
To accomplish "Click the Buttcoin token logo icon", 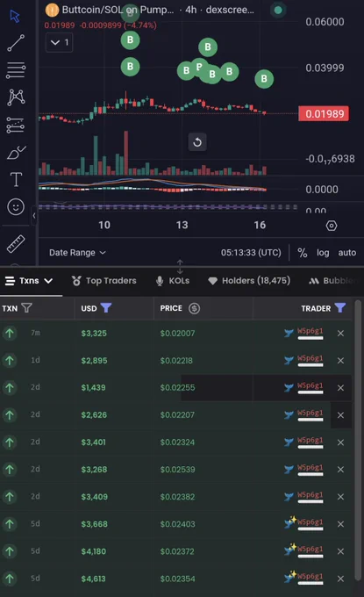I will (52, 10).
